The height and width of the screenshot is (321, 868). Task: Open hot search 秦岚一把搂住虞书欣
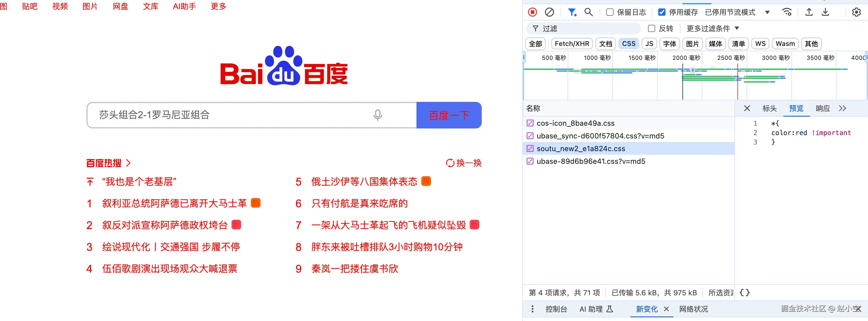coord(355,268)
